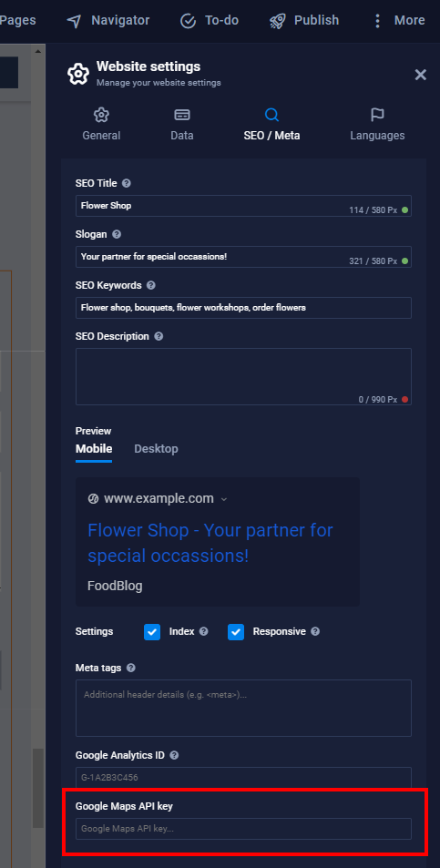Close the Website settings panel

pyautogui.click(x=421, y=75)
